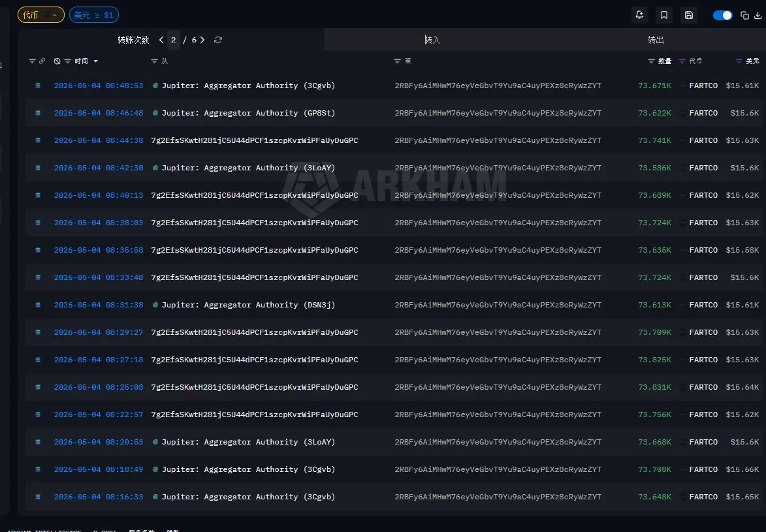The width and height of the screenshot is (766, 532).
Task: Open sender 7g2Efs address in 08:25:08 row
Action: [x=255, y=387]
